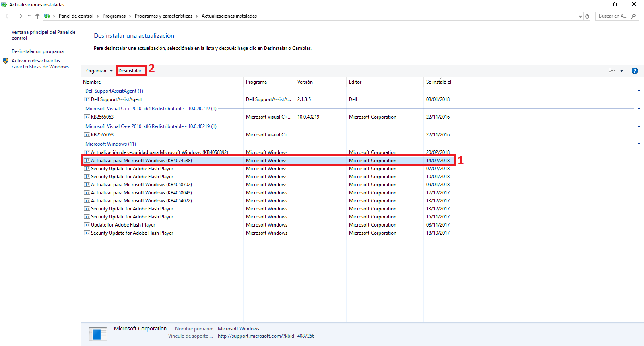Image resolution: width=644 pixels, height=346 pixels.
Task: Click icon of KB4058043 update row
Action: point(87,193)
